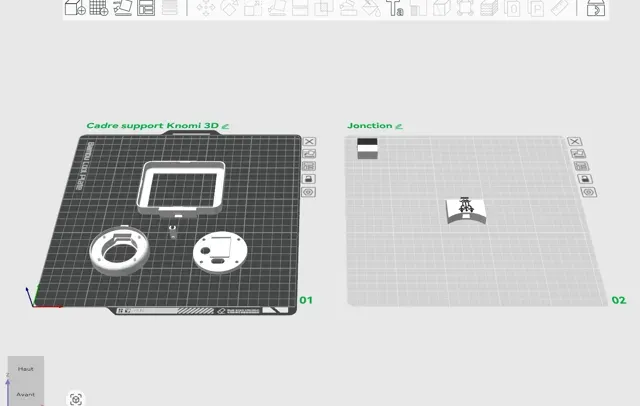640x406 pixels.
Task: Open plate 01 settings icon
Action: tap(309, 192)
